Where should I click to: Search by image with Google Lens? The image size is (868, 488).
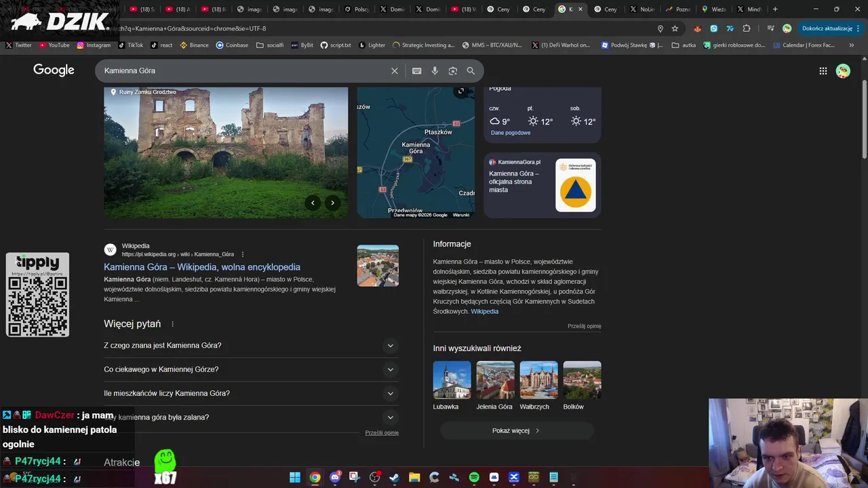click(453, 70)
